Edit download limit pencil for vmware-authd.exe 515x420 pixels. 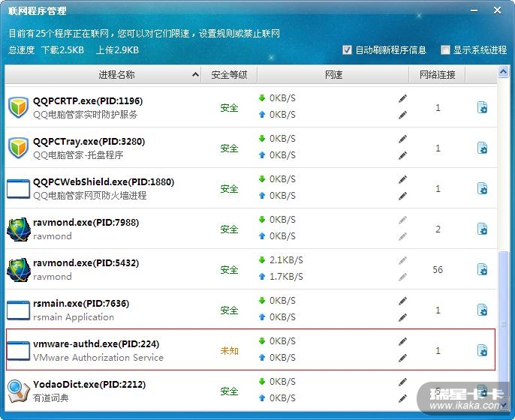click(x=402, y=341)
